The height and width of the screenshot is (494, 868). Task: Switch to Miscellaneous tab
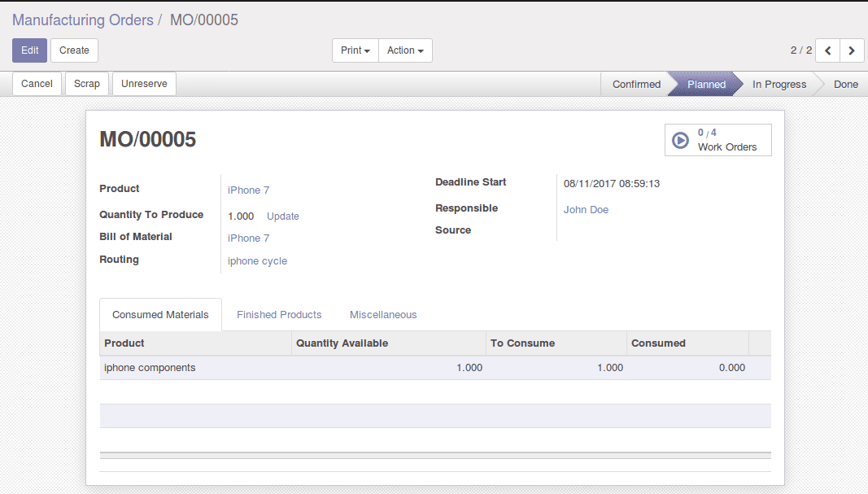tap(383, 315)
